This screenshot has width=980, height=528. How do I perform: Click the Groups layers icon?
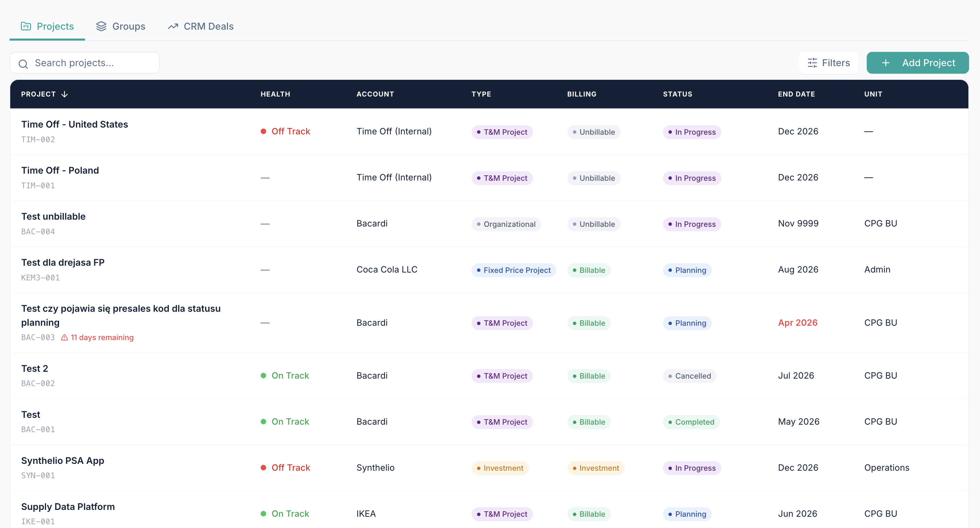coord(101,26)
